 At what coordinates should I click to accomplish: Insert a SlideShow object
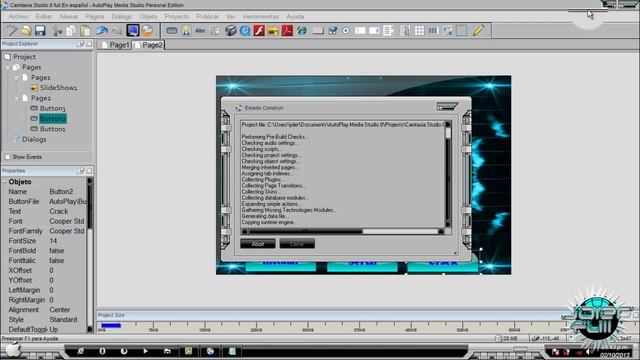(x=273, y=31)
